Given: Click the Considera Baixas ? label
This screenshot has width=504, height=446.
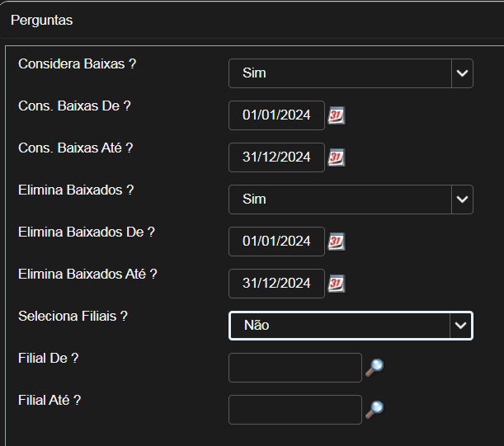Looking at the screenshot, I should tap(77, 63).
